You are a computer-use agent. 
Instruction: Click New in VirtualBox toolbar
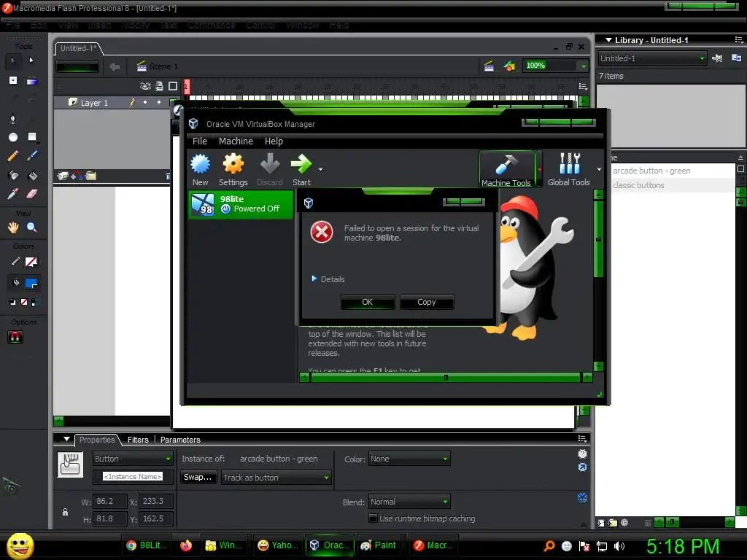click(x=200, y=169)
